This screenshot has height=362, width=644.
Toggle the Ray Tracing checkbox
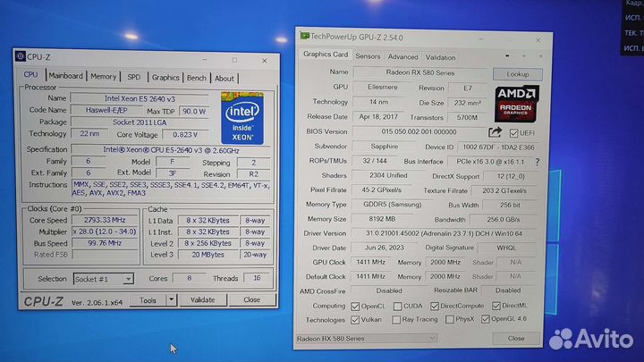[x=396, y=319]
